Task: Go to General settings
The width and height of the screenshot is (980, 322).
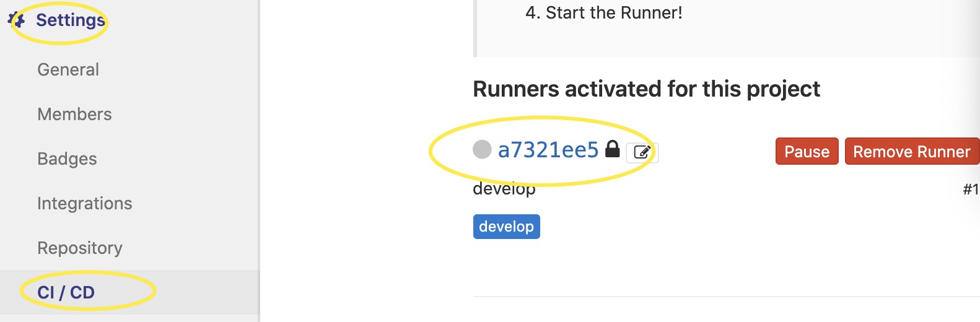Action: (68, 70)
